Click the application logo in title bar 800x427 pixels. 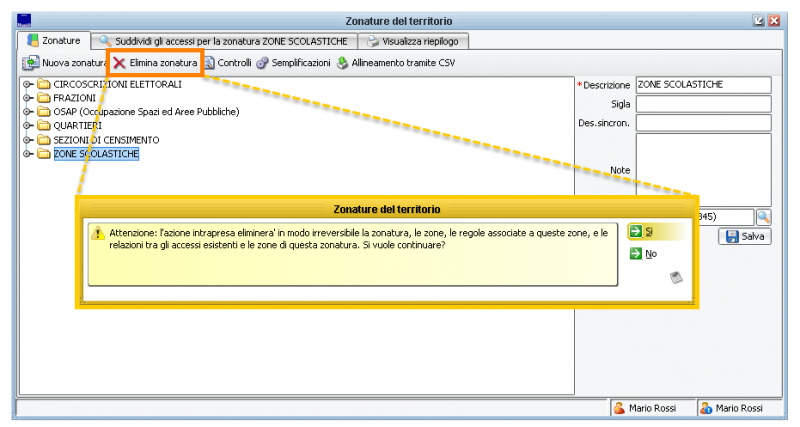24,20
